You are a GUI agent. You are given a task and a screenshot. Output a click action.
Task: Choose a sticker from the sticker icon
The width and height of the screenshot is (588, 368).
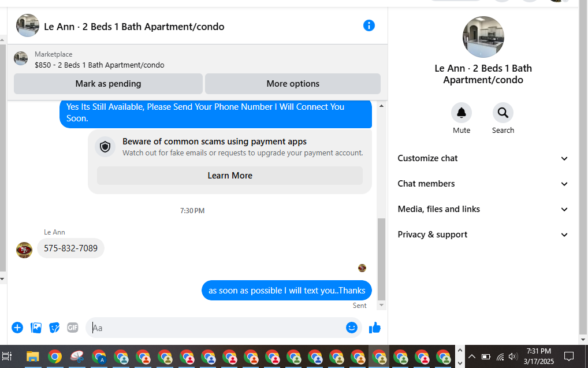54,328
